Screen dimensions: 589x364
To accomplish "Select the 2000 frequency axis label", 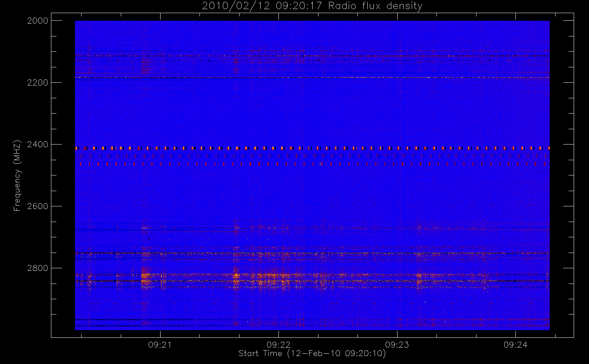I will [38, 21].
